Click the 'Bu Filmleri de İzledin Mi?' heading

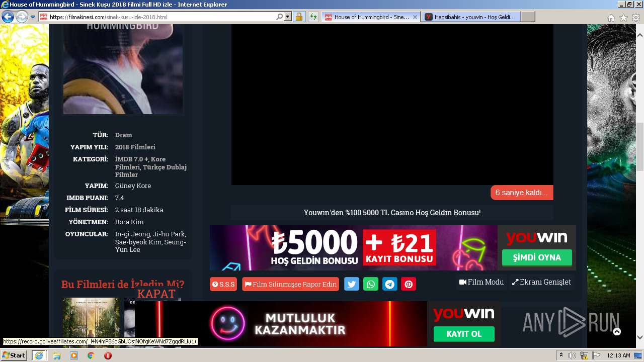coord(123,284)
